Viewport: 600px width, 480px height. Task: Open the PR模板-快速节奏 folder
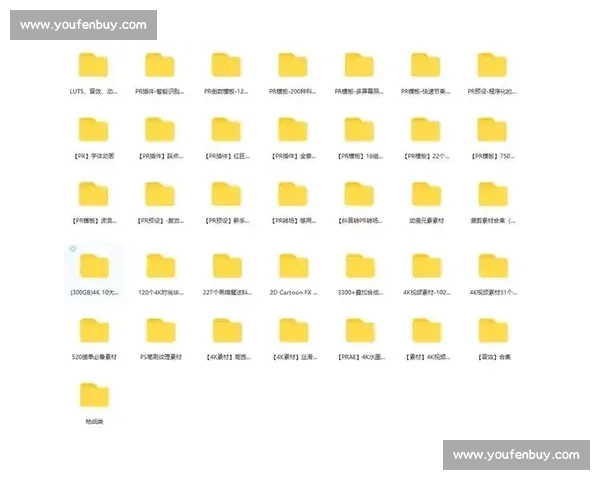[x=426, y=66]
